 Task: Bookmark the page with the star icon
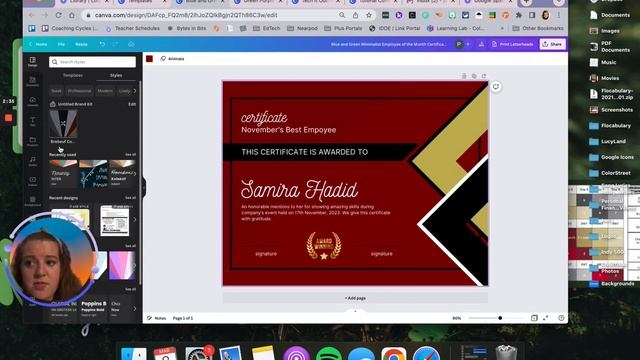tap(369, 15)
